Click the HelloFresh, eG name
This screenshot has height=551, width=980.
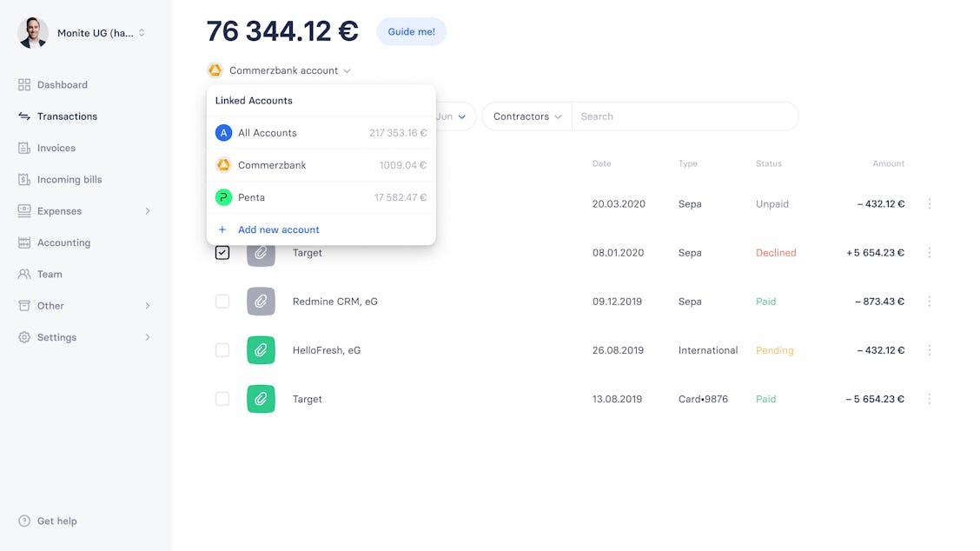[327, 350]
